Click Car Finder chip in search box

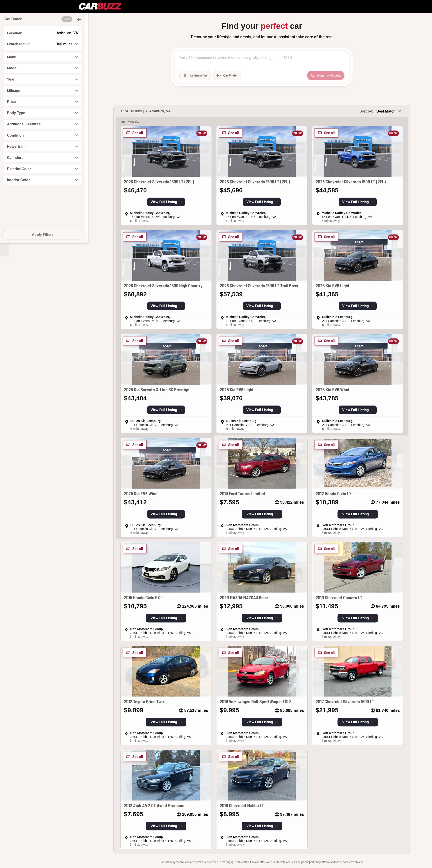(227, 75)
